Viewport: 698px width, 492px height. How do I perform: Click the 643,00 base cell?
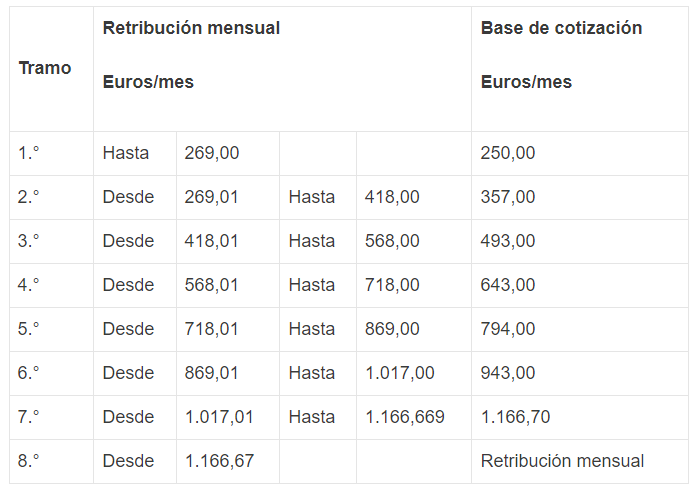pyautogui.click(x=508, y=285)
